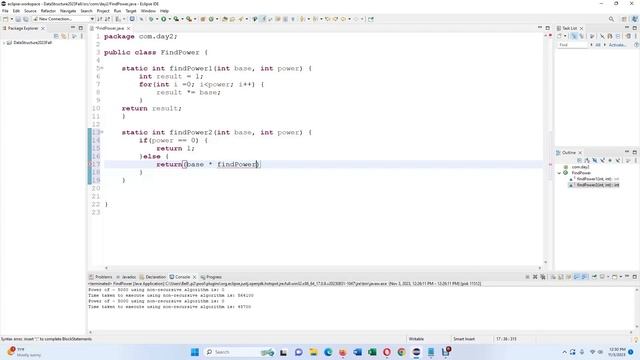Screen dimensions: 640x360
Task: Switch to the Progress tab
Action: [x=211, y=277]
